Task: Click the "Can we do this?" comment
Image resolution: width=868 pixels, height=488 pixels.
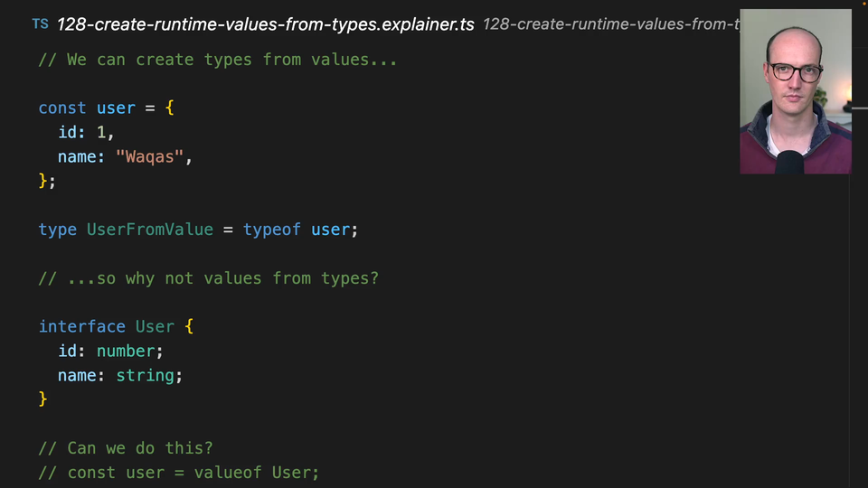Action: pos(126,448)
